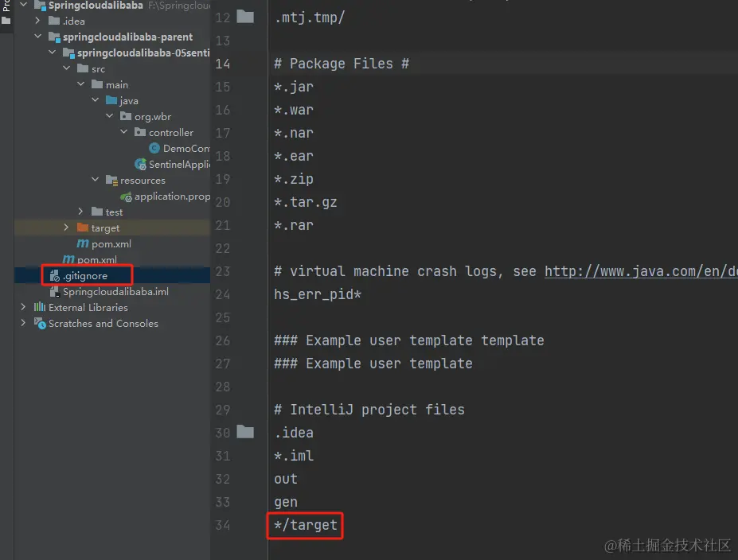738x560 pixels.
Task: Click the resources folder icon
Action: point(112,181)
